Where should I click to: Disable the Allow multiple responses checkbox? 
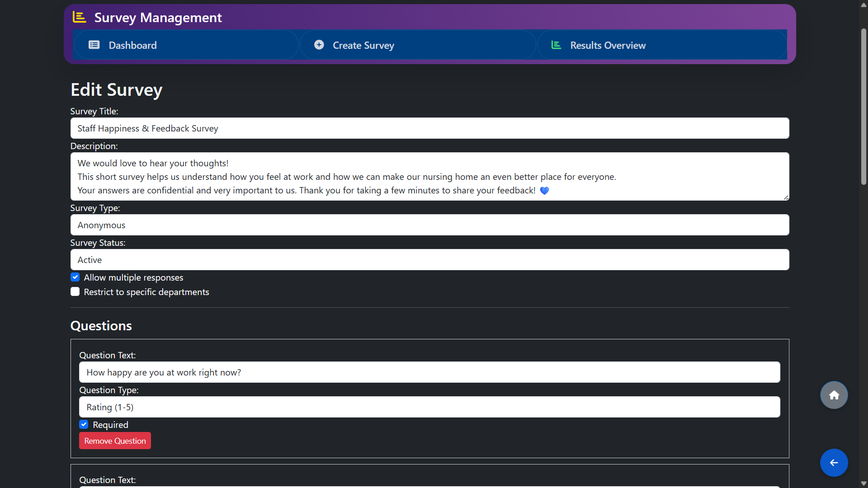point(75,277)
